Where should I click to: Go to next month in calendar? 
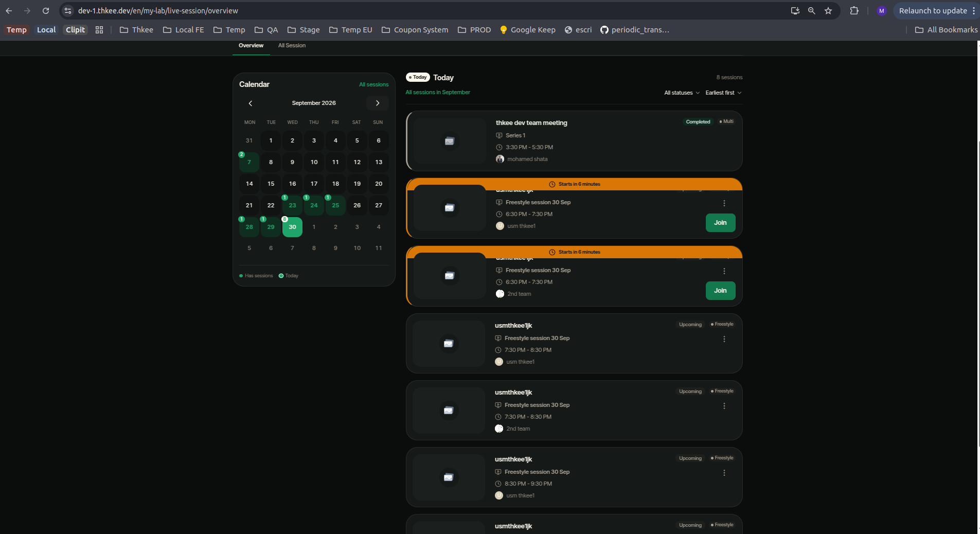(x=378, y=103)
